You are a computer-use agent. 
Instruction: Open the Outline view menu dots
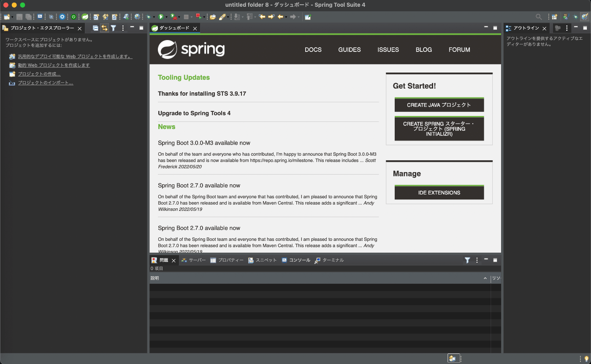tap(567, 28)
